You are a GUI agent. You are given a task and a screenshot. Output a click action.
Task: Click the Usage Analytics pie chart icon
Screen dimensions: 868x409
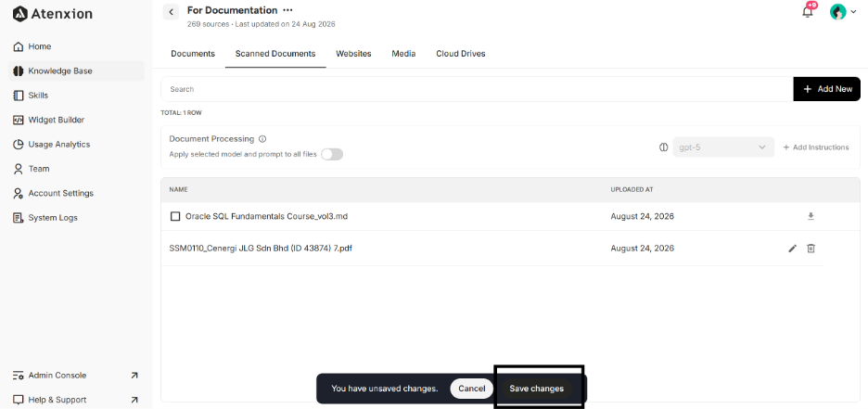pyautogui.click(x=19, y=144)
